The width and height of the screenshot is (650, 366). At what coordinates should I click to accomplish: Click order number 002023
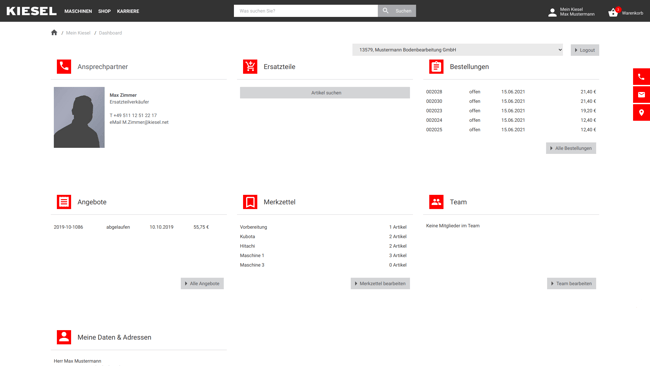click(x=434, y=111)
